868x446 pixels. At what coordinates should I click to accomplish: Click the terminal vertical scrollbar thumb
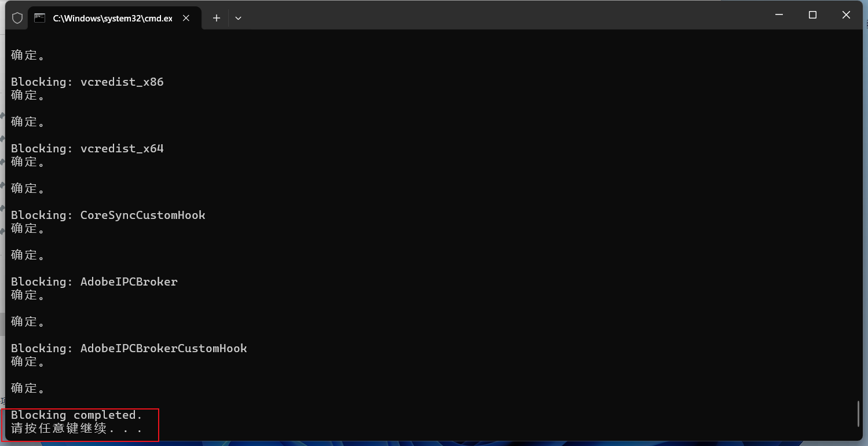coord(858,414)
